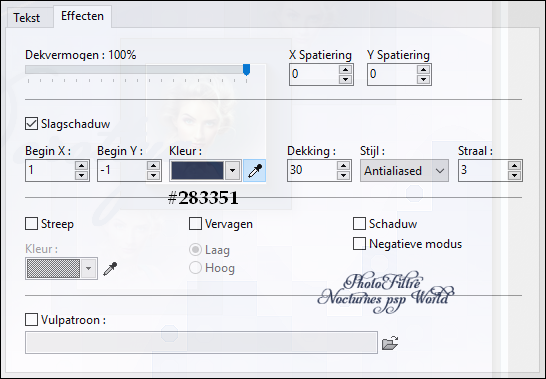Viewport: 546px width, 379px height.
Task: Uncheck the Slagschaduw checkbox
Action: 31,124
